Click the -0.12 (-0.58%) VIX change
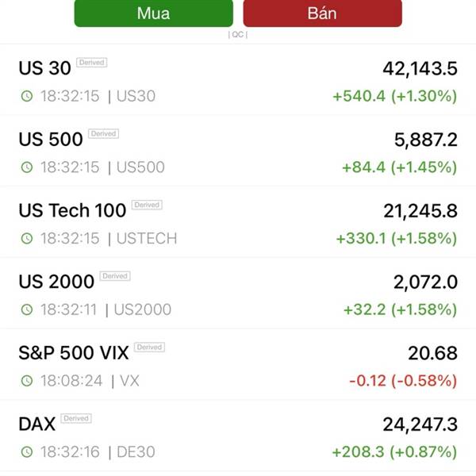 403,381
